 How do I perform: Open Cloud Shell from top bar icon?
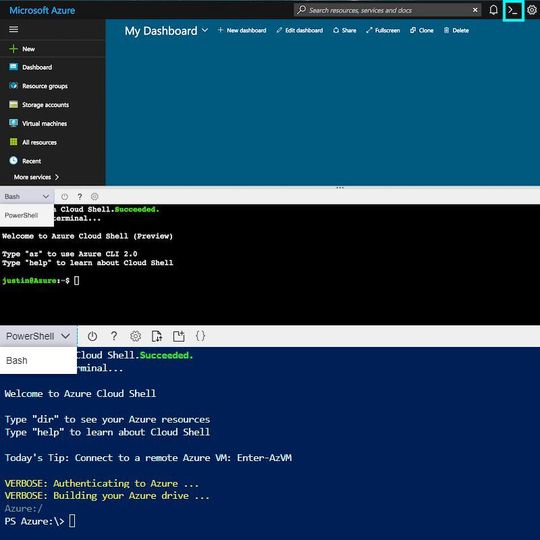pos(513,11)
